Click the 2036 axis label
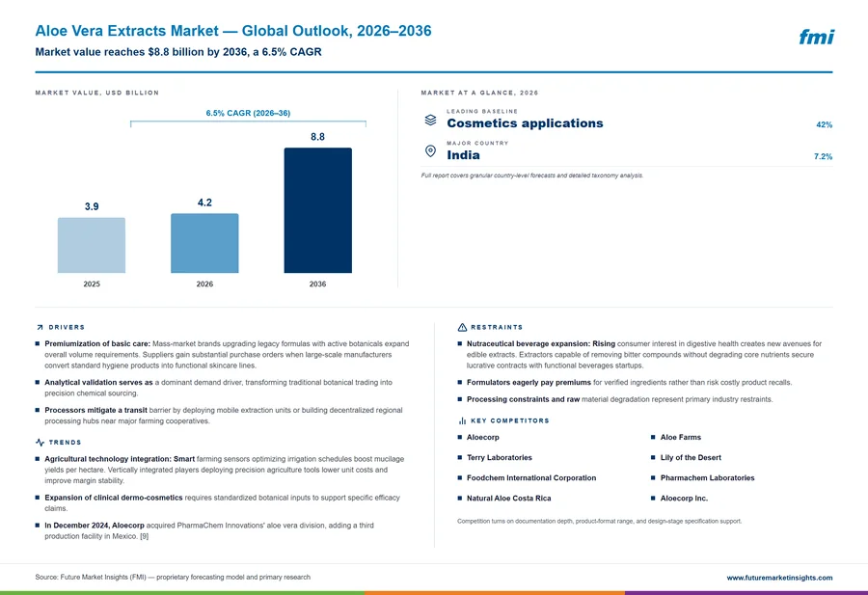 point(317,284)
